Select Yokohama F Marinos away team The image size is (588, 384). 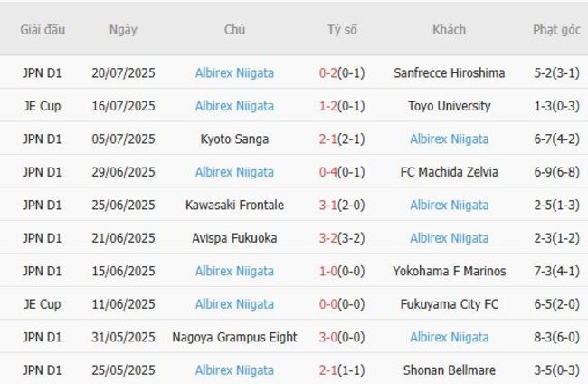(x=449, y=271)
